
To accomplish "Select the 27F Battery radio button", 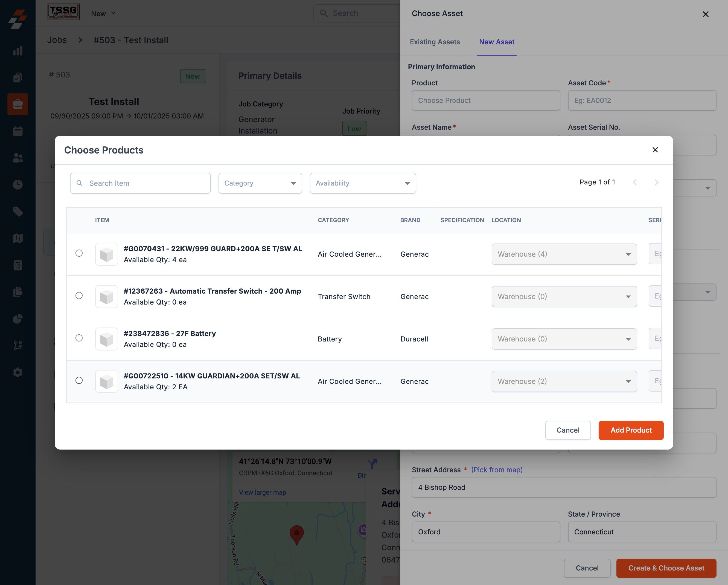I will [79, 338].
